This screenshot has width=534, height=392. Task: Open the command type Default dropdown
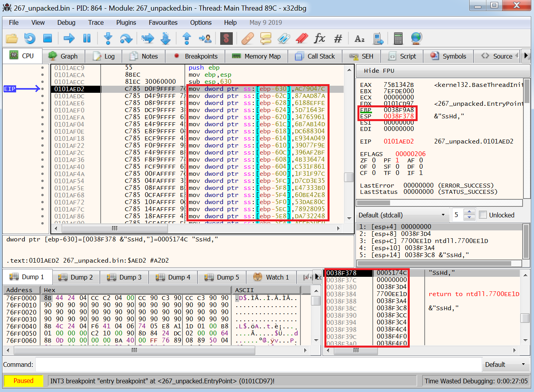point(506,364)
